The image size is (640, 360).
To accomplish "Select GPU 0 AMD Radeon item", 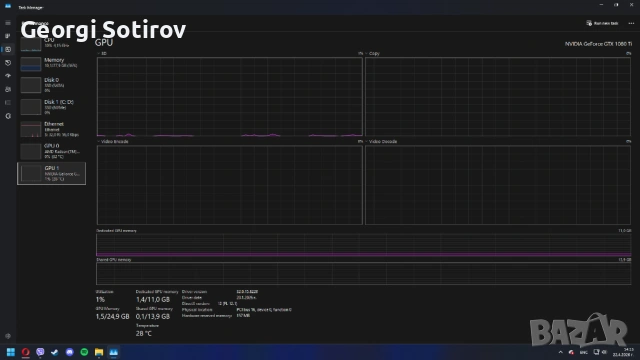I will click(x=51, y=151).
